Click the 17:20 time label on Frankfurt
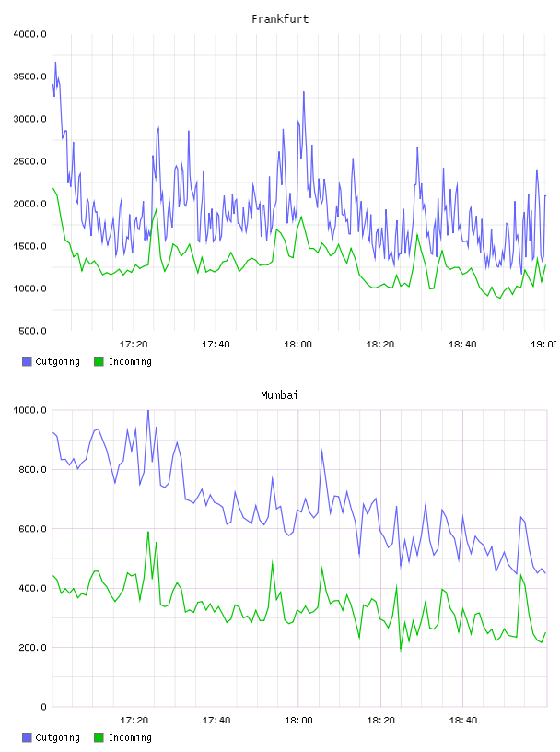 [134, 345]
